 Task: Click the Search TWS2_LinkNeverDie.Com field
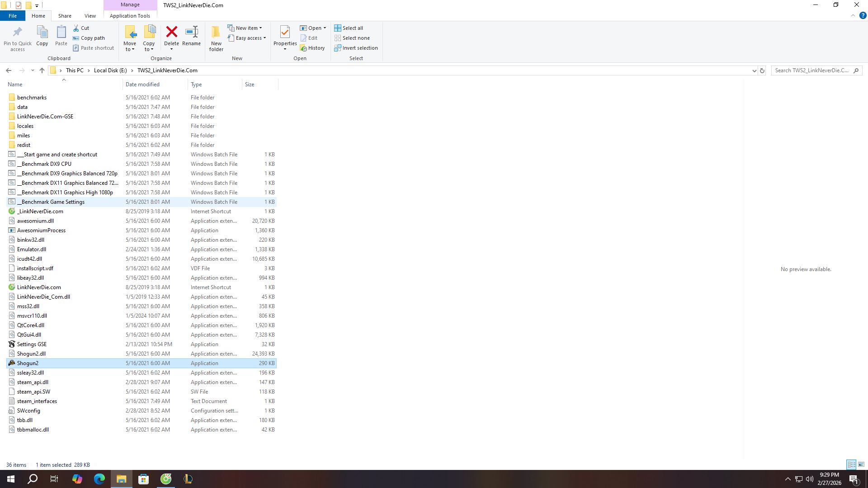811,70
